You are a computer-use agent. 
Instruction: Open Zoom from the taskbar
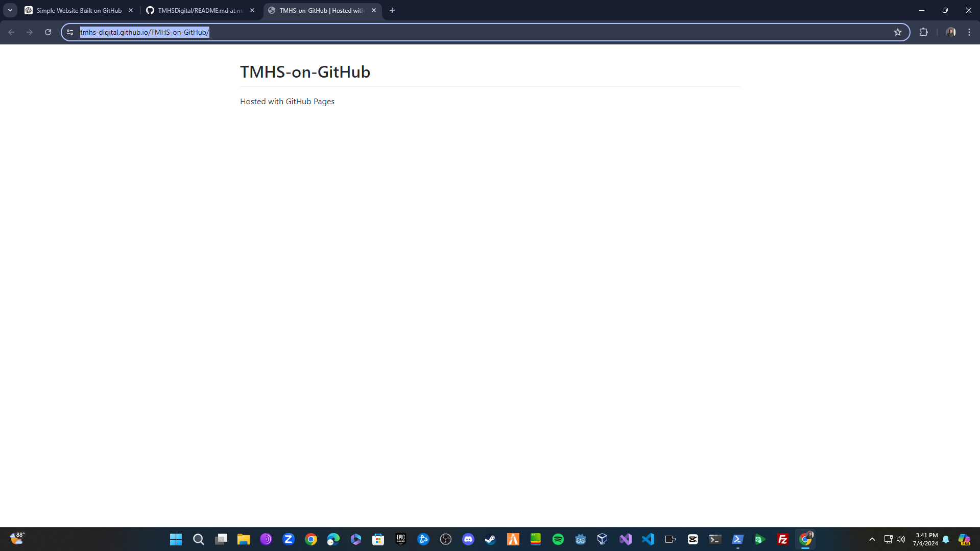(x=289, y=539)
